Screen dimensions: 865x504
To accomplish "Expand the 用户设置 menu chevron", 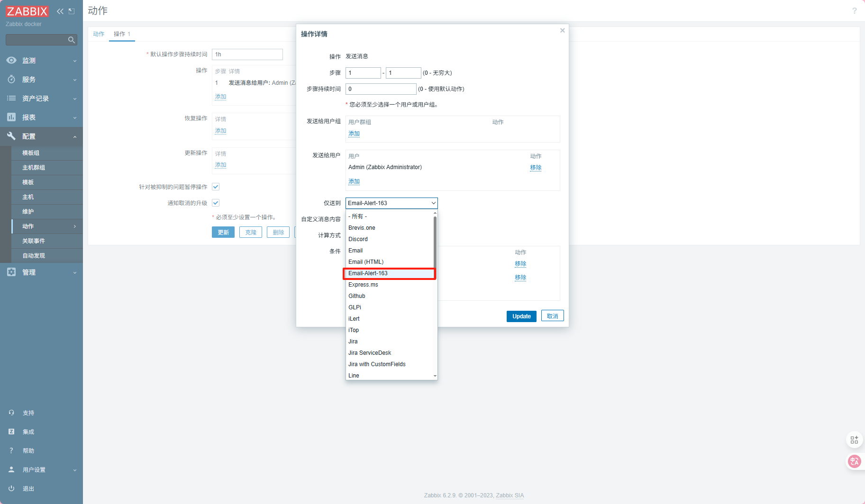I will (75, 470).
